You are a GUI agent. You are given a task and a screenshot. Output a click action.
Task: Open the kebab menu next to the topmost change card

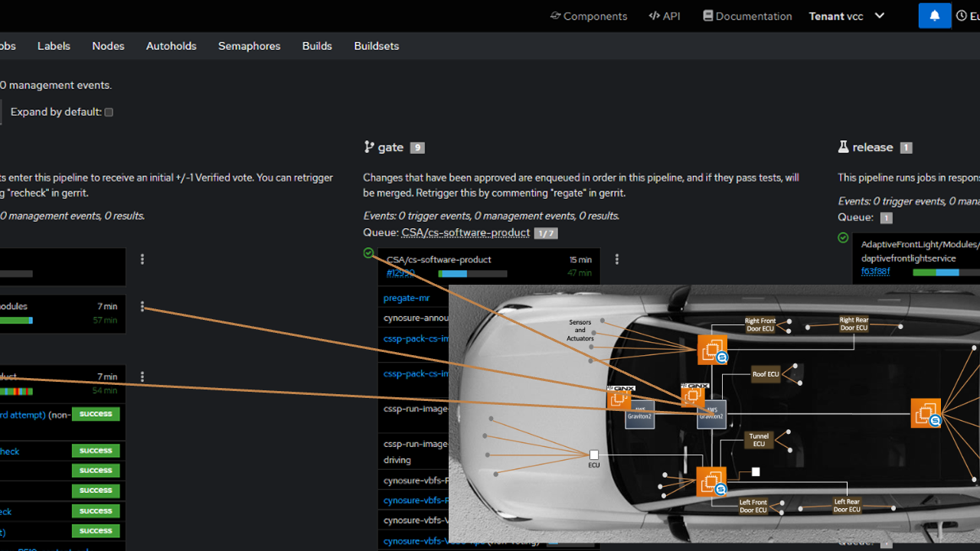coord(142,259)
